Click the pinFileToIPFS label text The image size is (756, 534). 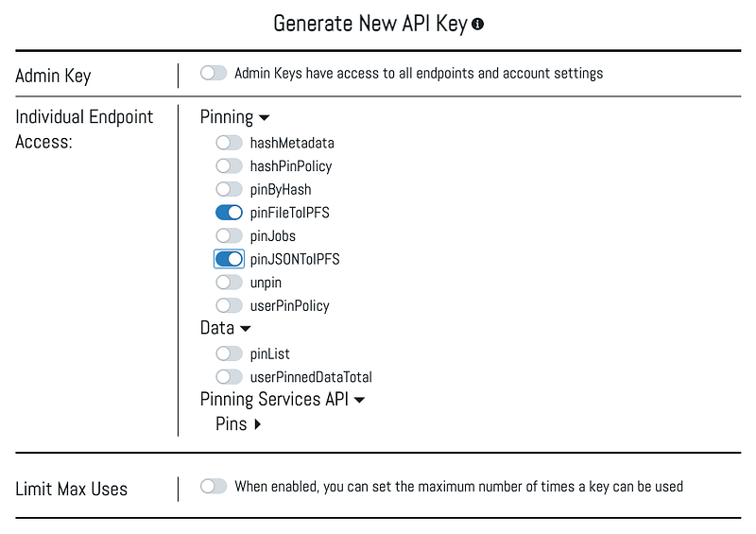pos(289,213)
